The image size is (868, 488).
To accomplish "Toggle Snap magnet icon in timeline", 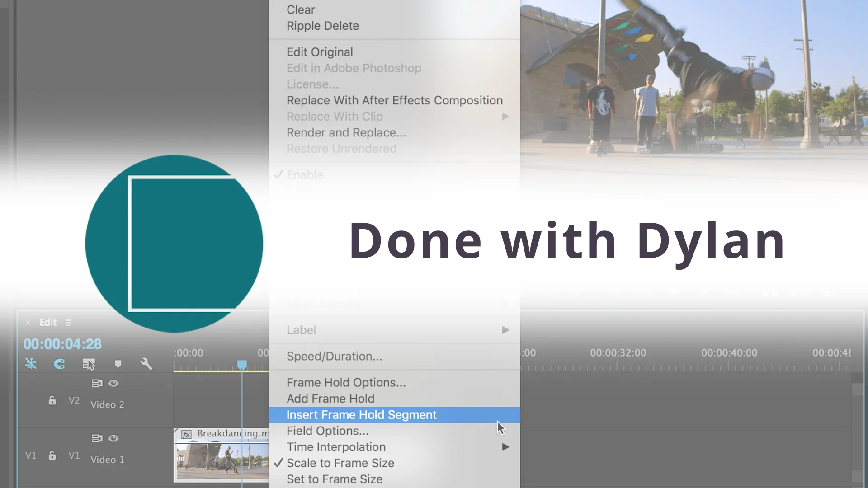I will click(x=59, y=364).
